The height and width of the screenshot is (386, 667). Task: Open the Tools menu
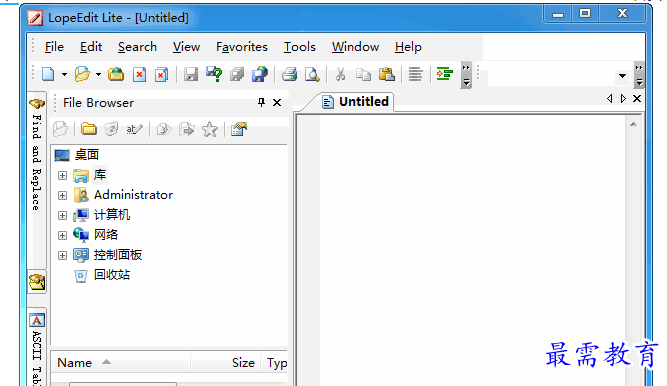(x=299, y=47)
